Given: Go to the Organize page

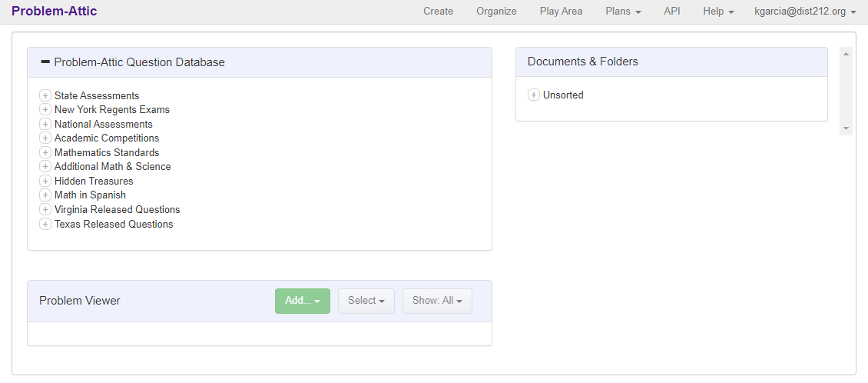Looking at the screenshot, I should (496, 11).
